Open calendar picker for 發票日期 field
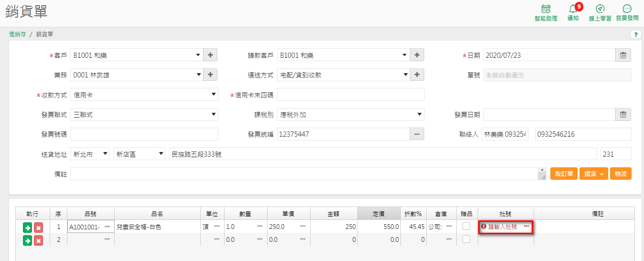644x261 pixels. (x=623, y=115)
